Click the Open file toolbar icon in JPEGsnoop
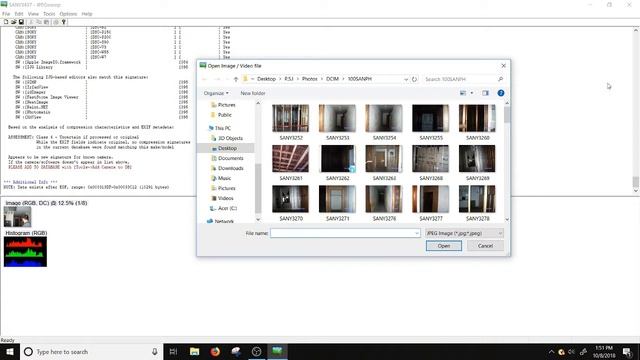640x360 pixels. pos(13,22)
